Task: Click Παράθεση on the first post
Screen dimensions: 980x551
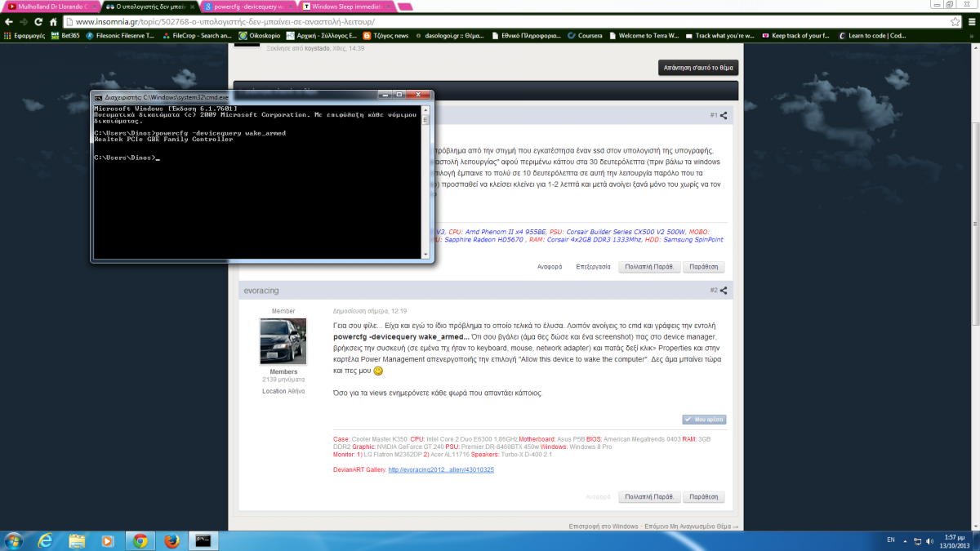Action: (703, 267)
